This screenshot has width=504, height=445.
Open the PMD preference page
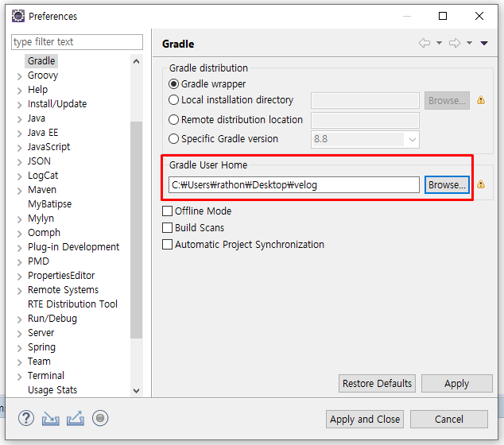[38, 261]
